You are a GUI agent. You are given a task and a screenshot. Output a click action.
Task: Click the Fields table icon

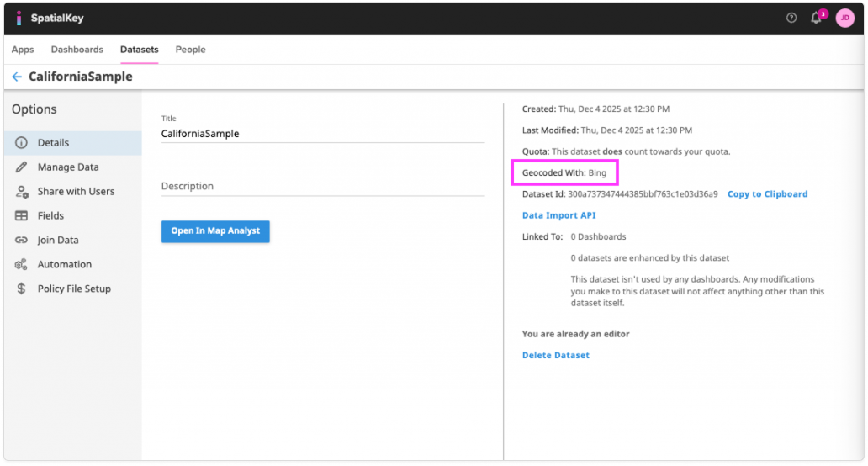pyautogui.click(x=22, y=216)
